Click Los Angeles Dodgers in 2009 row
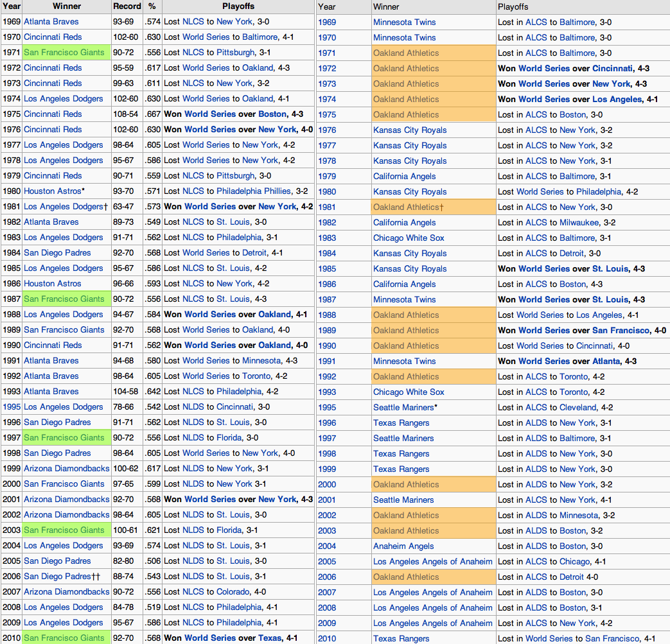 coord(63,623)
